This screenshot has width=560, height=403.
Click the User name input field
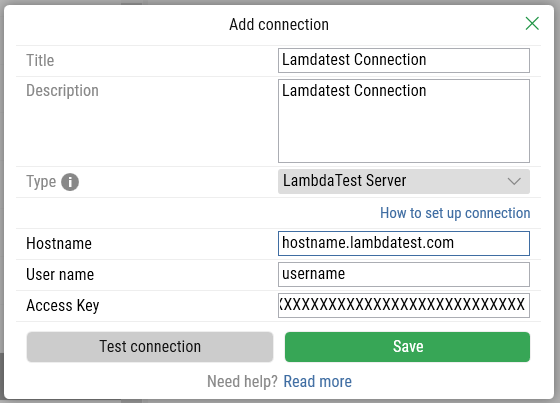pyautogui.click(x=404, y=274)
